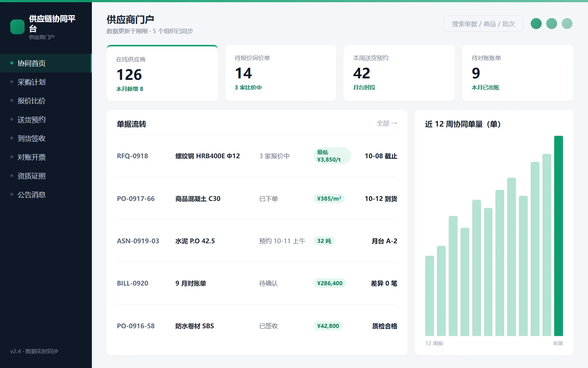Select the item 9 月对账单
This screenshot has width=588, height=368.
click(191, 283)
